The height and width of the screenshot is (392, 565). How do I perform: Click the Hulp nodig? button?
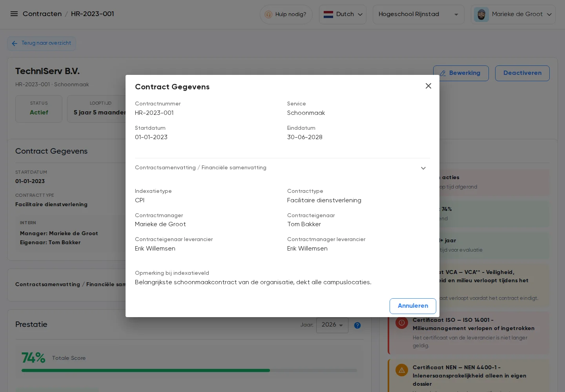(x=286, y=15)
